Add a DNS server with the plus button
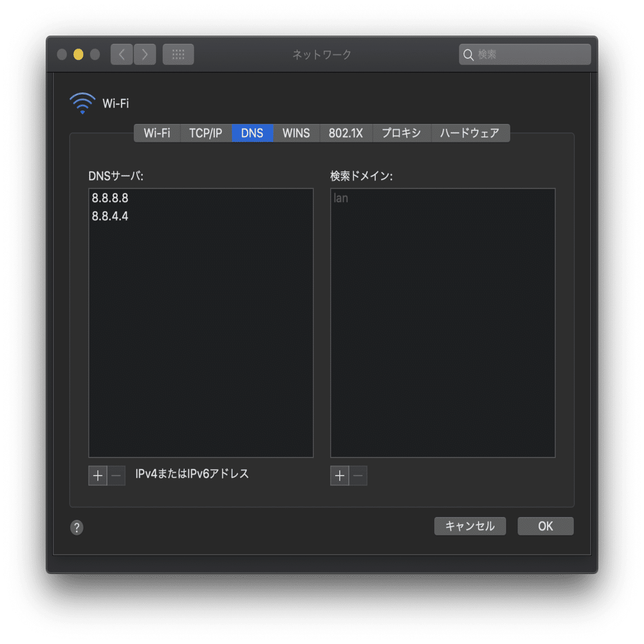Viewport: 644px width, 644px height. pos(98,475)
